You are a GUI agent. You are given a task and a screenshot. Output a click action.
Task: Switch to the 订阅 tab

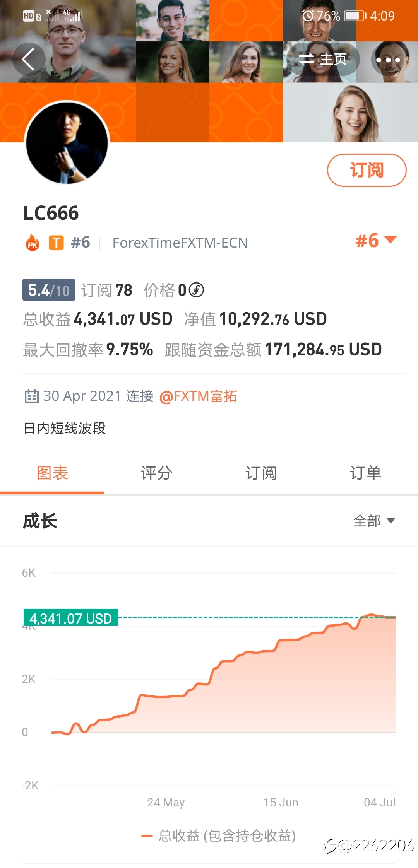click(x=261, y=473)
